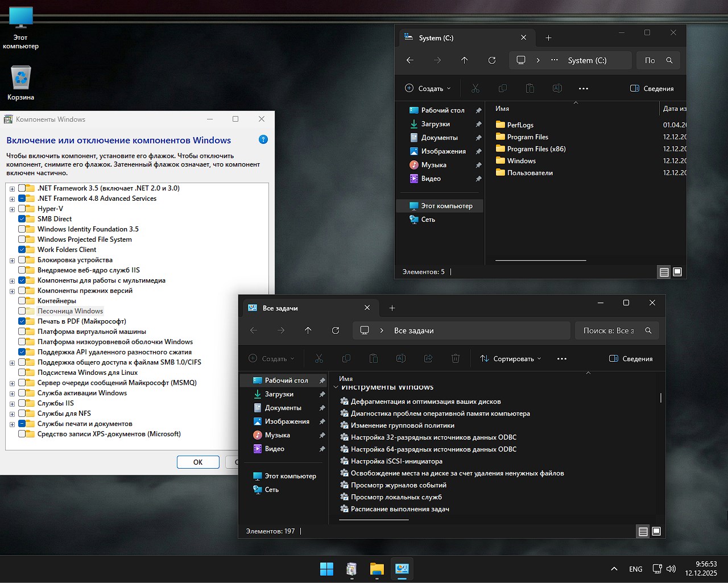Go up one level in Все задачи window

coord(308,330)
